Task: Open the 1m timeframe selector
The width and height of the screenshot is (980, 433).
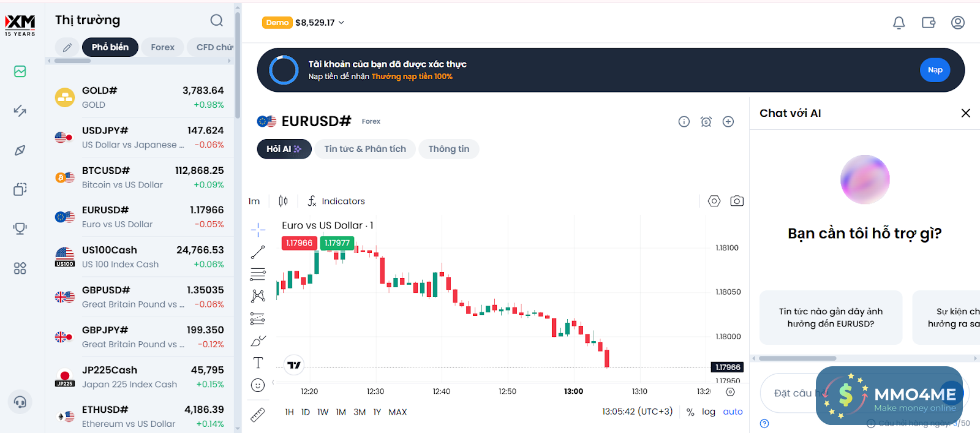Action: [x=254, y=201]
